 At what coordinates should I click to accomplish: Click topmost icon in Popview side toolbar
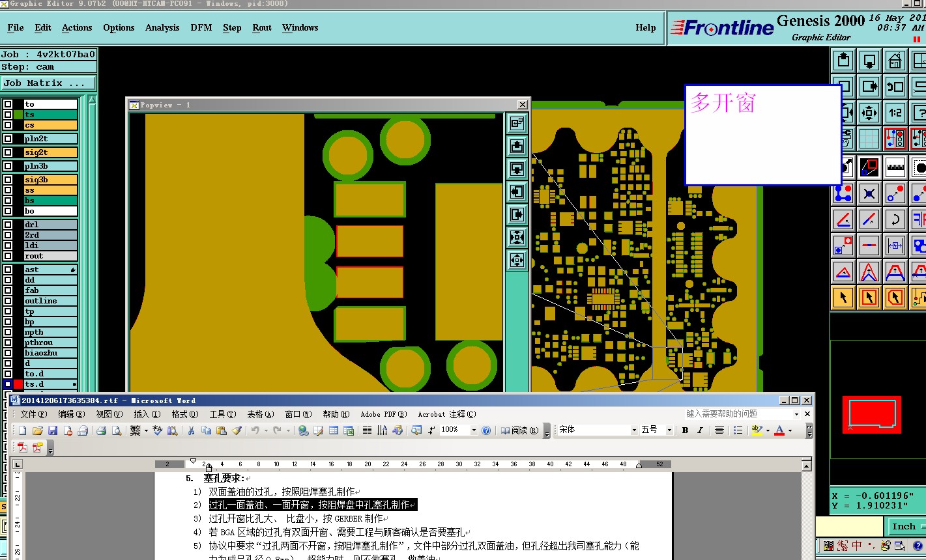click(517, 123)
